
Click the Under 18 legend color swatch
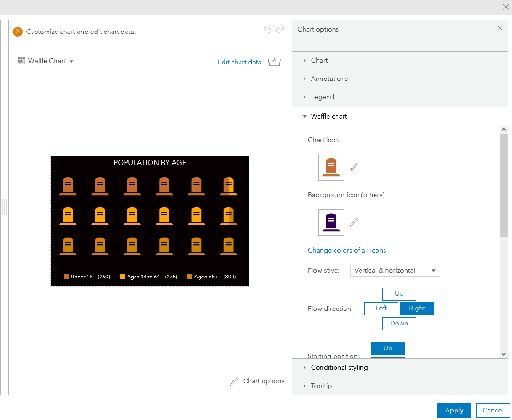[x=66, y=277]
